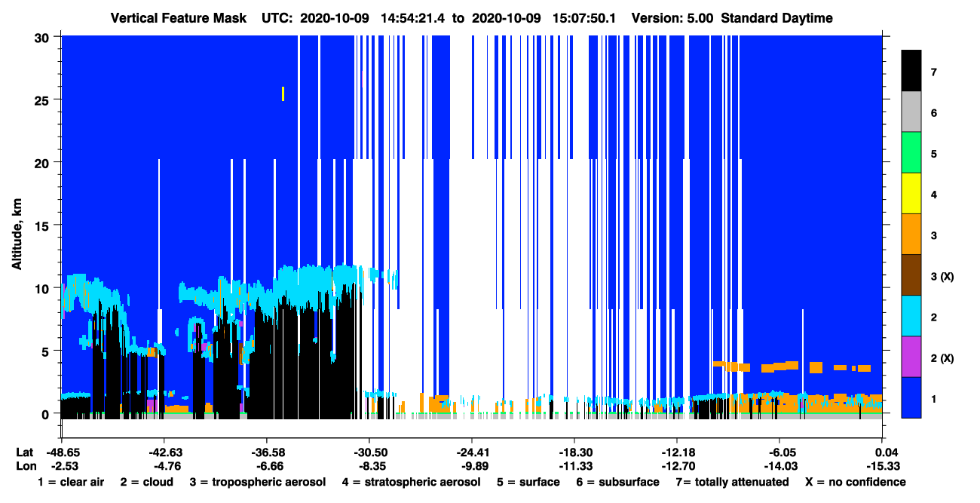Screen dimensions: 980x503
Task: Click the purple 2 (X) colorbar swatch
Action: click(911, 357)
